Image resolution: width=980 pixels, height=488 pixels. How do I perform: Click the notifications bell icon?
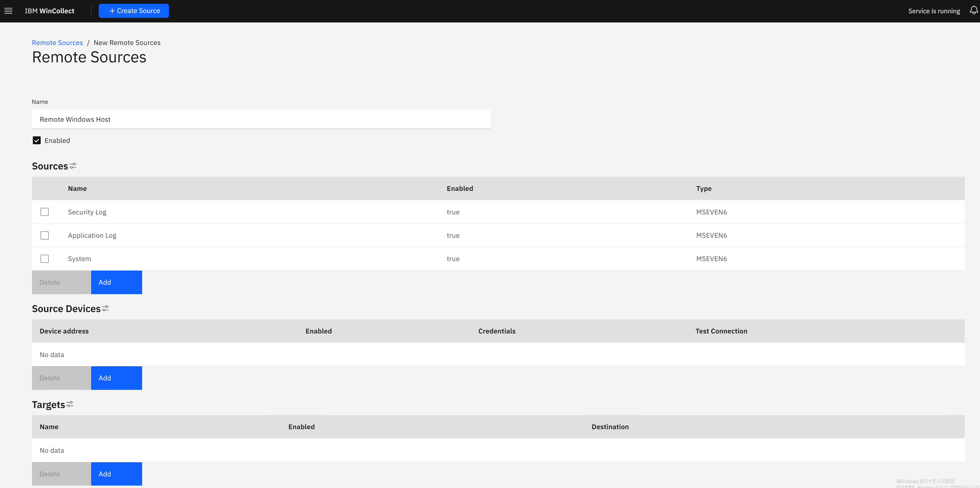tap(973, 11)
